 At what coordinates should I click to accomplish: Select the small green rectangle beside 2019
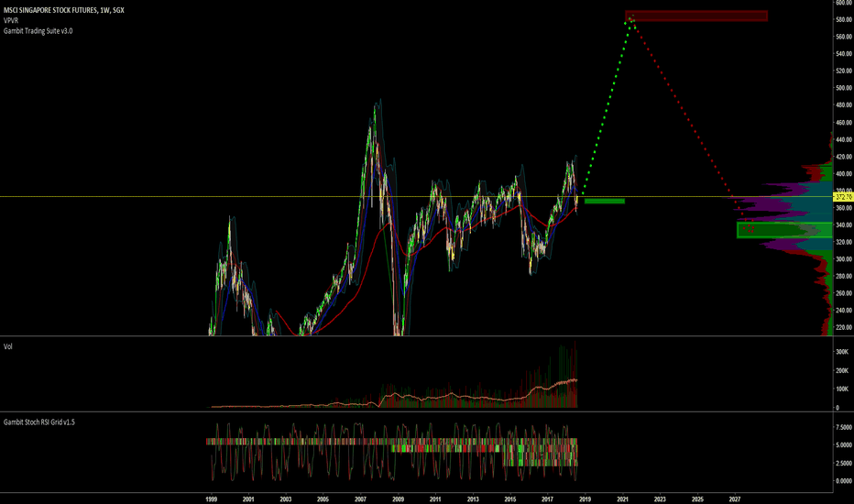pos(605,201)
